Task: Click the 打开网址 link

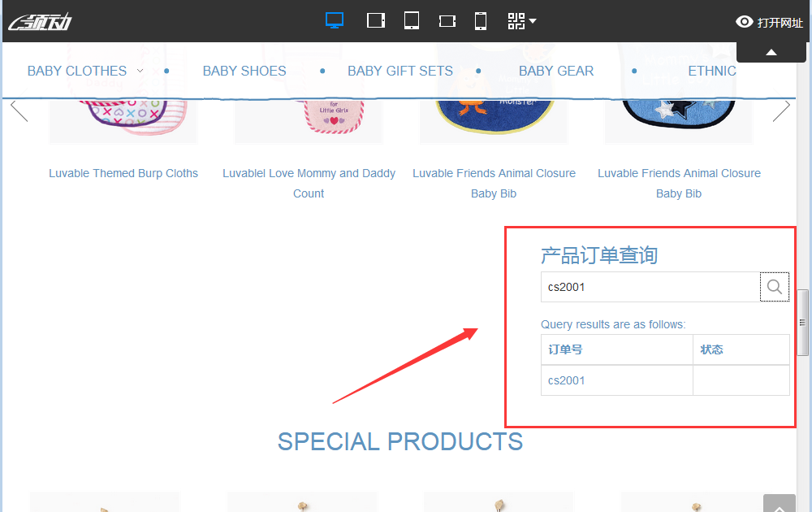Action: click(x=780, y=22)
